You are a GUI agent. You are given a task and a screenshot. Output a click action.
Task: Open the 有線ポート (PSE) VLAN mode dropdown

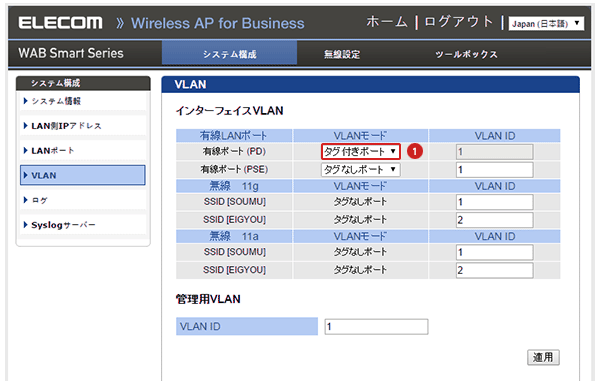(x=360, y=169)
